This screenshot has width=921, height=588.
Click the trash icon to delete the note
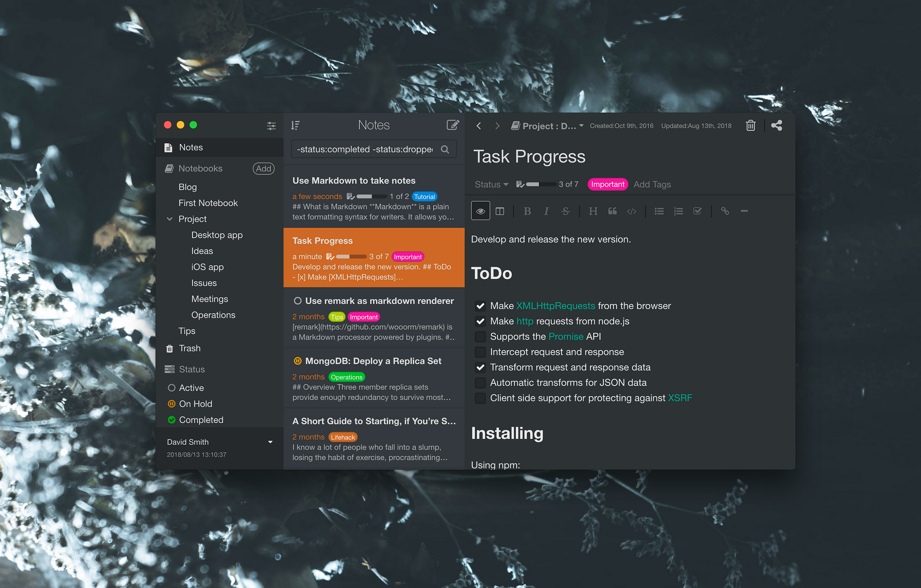click(x=750, y=126)
